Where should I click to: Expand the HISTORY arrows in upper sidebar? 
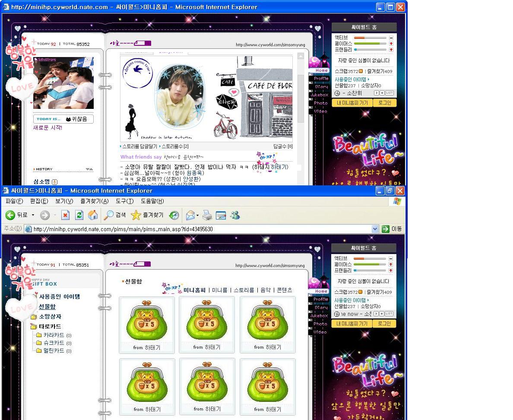click(x=89, y=169)
